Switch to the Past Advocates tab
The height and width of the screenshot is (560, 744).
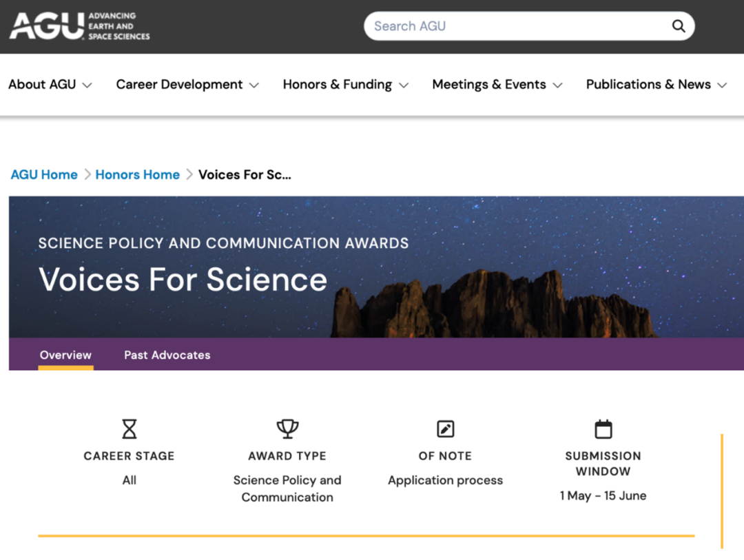[x=167, y=355]
